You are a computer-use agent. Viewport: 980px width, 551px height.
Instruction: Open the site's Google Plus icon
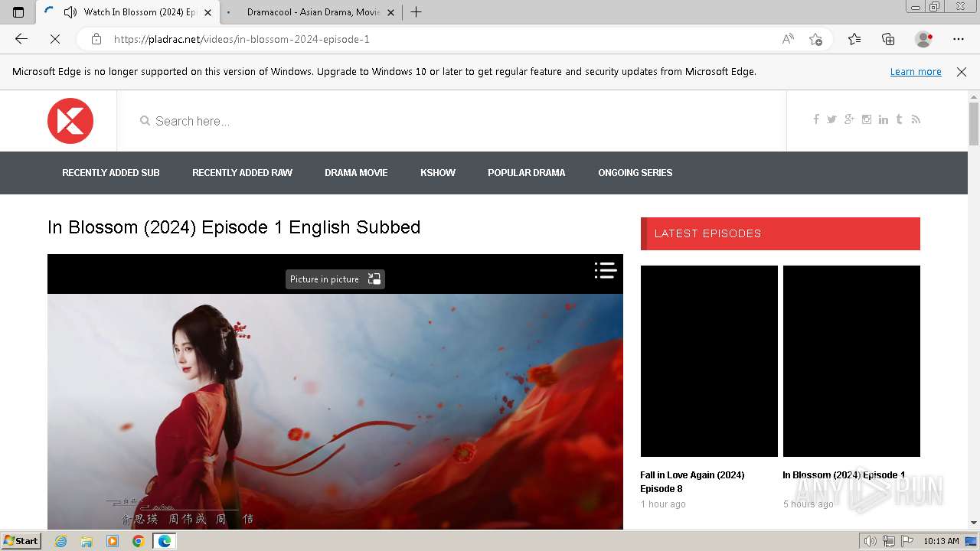(x=849, y=119)
